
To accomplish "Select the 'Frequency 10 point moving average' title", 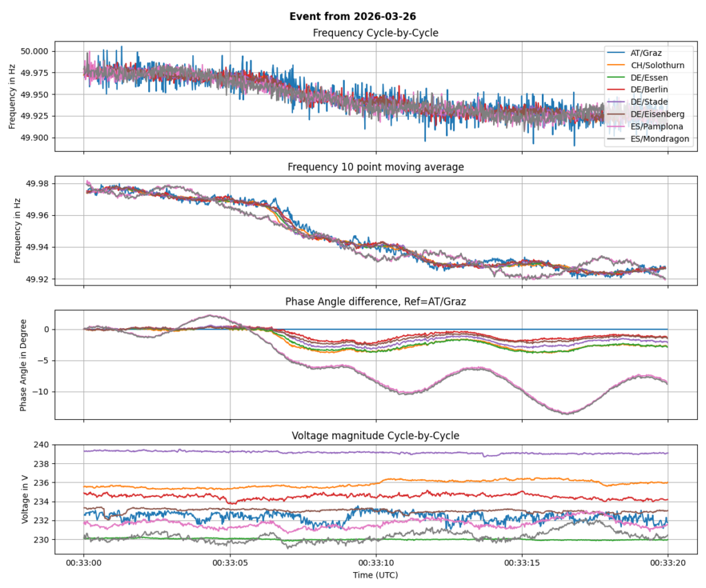I will tap(376, 167).
